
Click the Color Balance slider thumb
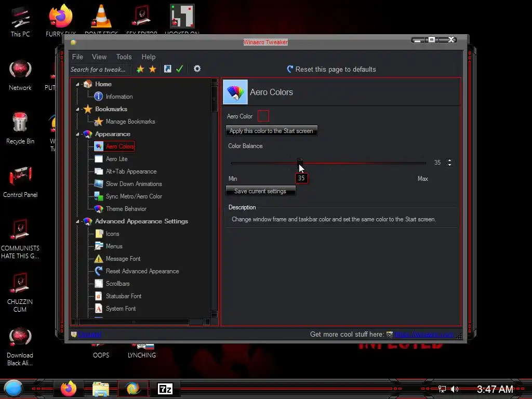click(300, 162)
